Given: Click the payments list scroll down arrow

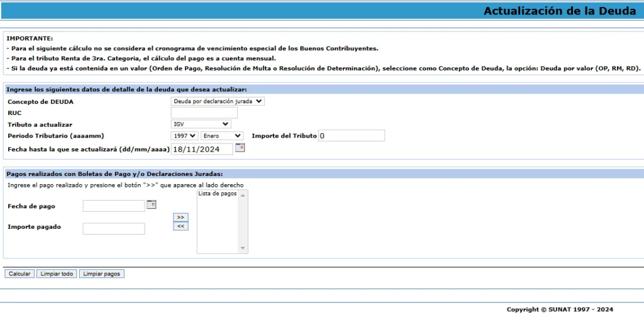Looking at the screenshot, I should 244,249.
